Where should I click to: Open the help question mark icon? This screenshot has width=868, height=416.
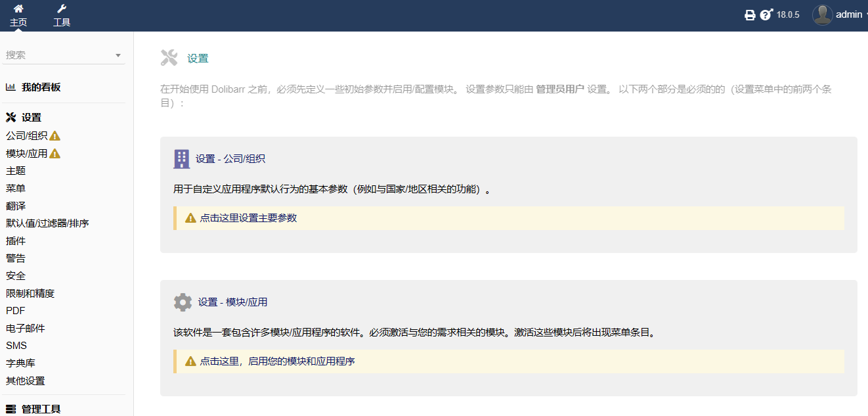(x=766, y=15)
